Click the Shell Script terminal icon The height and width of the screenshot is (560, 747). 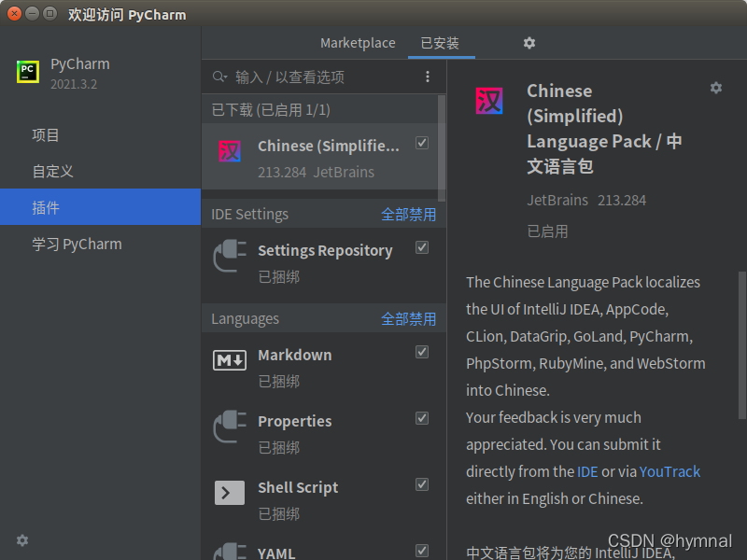(230, 493)
